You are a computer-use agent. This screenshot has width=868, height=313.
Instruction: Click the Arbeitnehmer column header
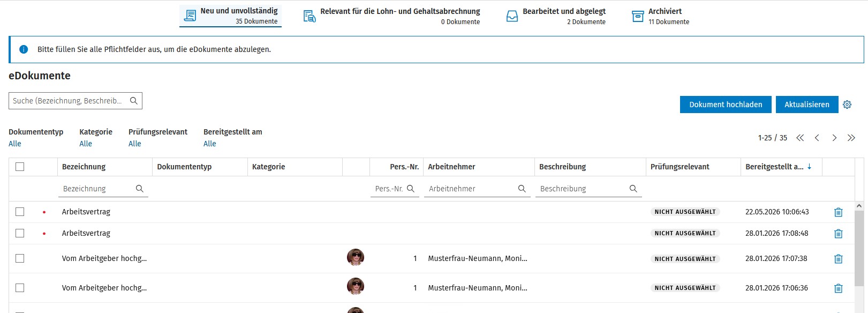pyautogui.click(x=479, y=167)
